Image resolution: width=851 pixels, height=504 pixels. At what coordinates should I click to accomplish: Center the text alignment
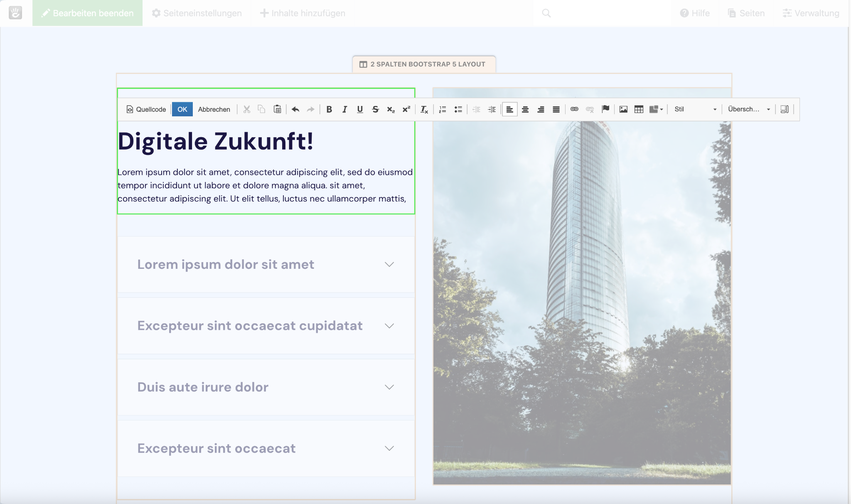pos(525,109)
